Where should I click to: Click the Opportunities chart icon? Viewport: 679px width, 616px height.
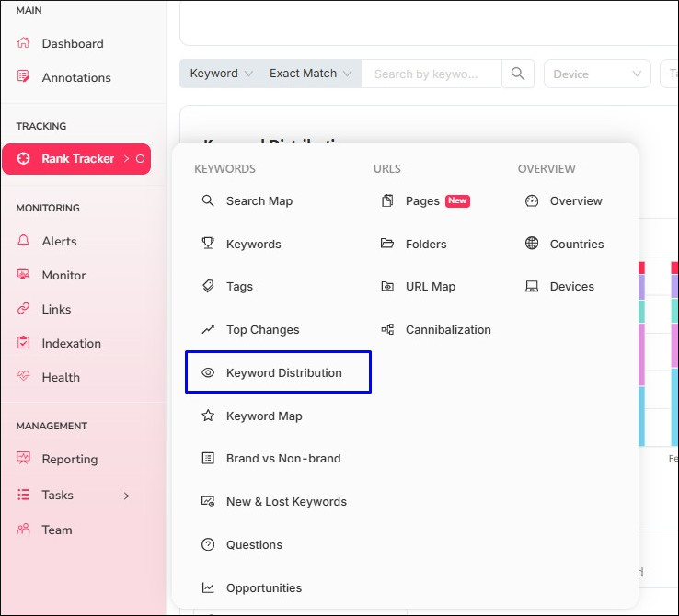coord(208,587)
